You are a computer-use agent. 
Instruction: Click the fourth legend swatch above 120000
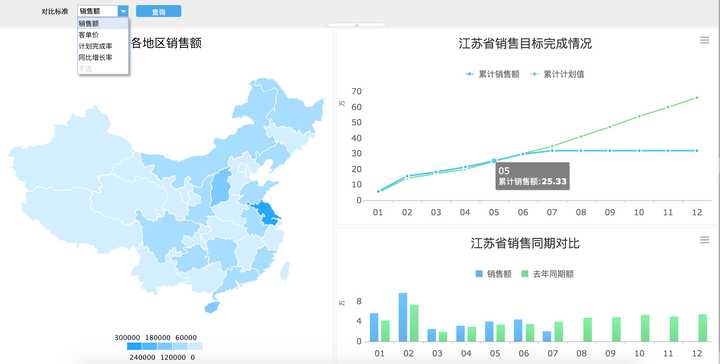[180, 346]
